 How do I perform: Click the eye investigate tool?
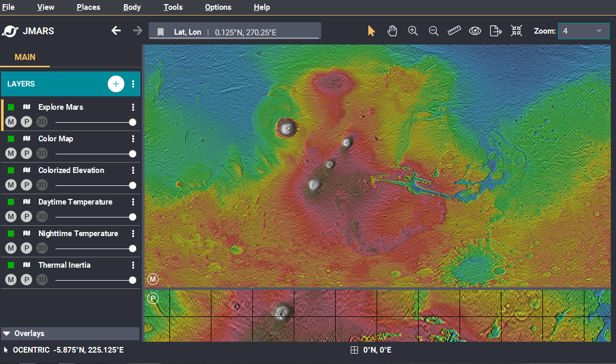pos(475,31)
